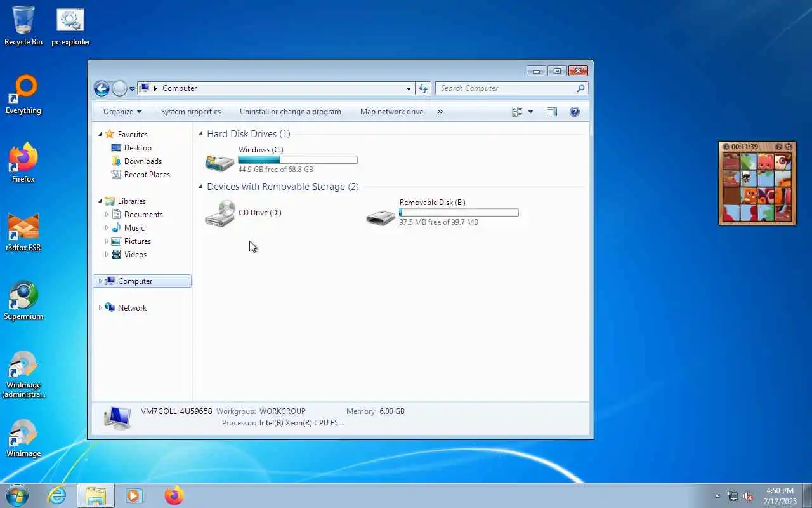
Task: Select Recent Places under Favorites
Action: tap(147, 175)
